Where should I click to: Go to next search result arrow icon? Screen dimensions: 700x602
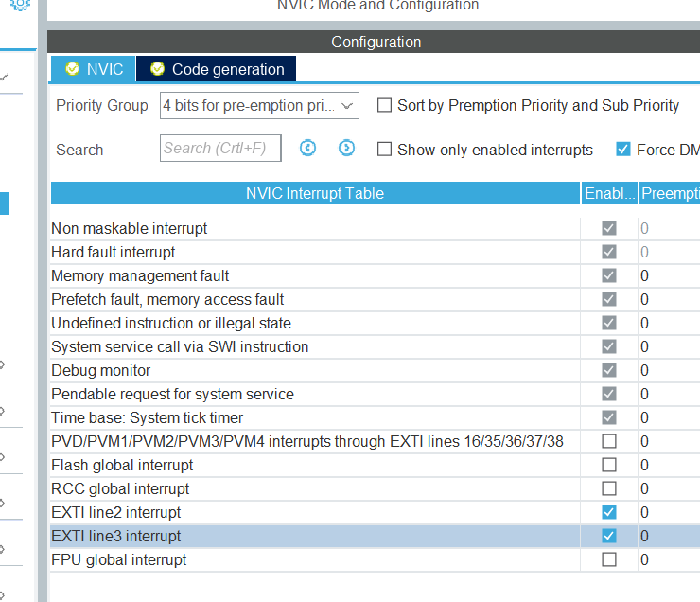pos(346,149)
